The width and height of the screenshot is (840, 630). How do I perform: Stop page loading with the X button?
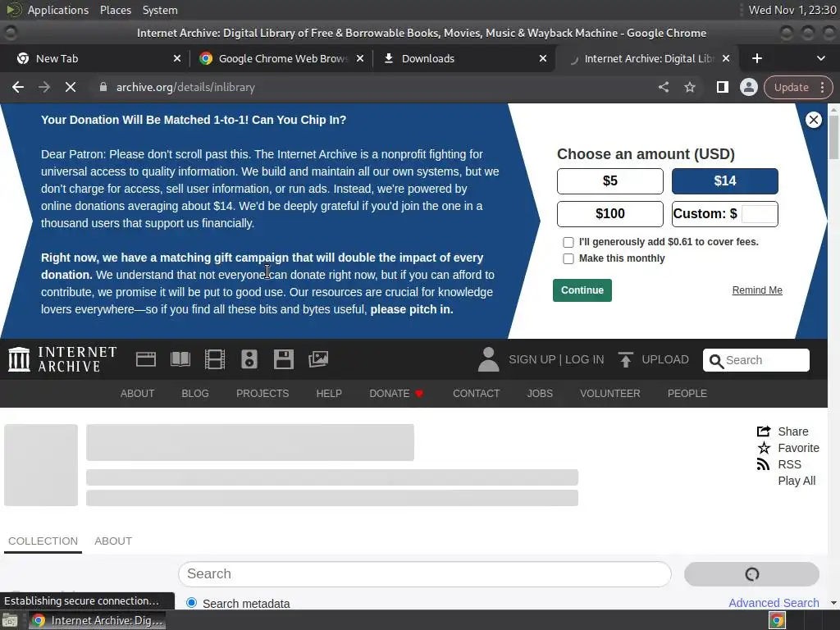coord(71,87)
